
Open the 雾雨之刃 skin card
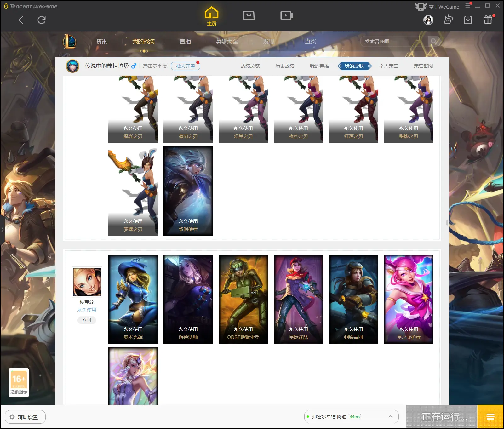coord(188,109)
